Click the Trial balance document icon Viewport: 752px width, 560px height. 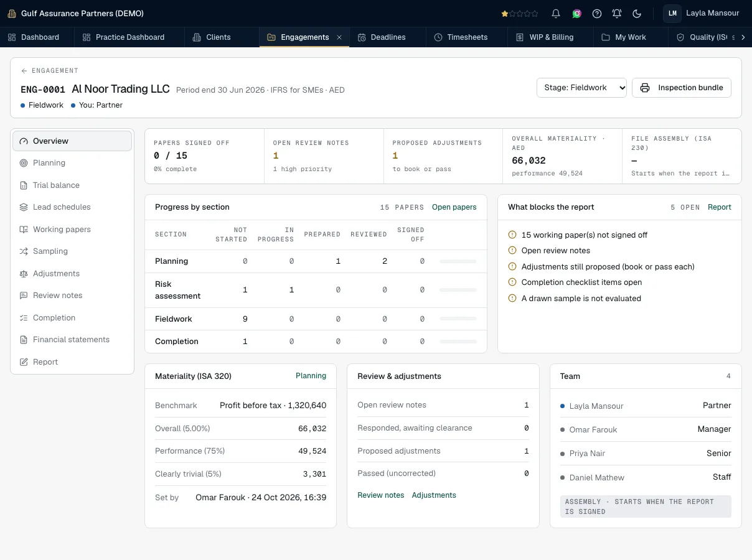[x=24, y=185]
